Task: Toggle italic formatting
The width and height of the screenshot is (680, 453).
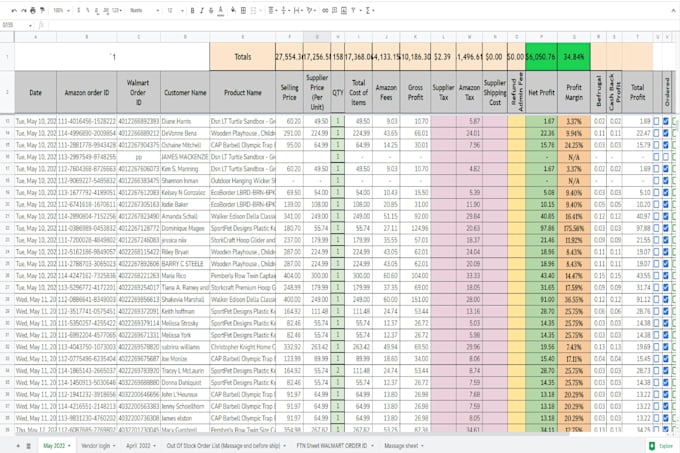Action: (202, 10)
